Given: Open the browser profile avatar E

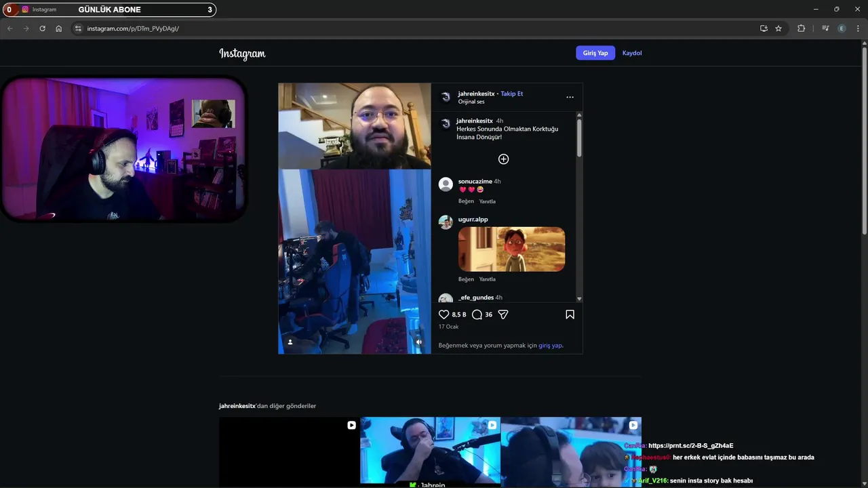Looking at the screenshot, I should tap(842, 28).
